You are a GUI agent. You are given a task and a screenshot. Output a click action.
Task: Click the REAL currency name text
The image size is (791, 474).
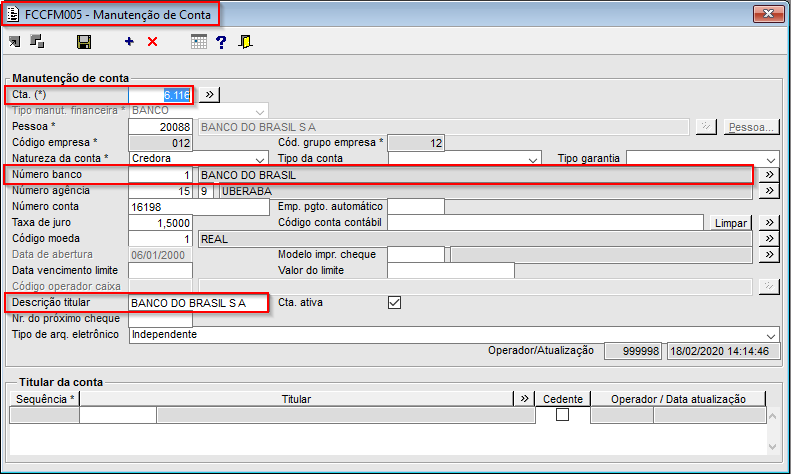pos(214,239)
